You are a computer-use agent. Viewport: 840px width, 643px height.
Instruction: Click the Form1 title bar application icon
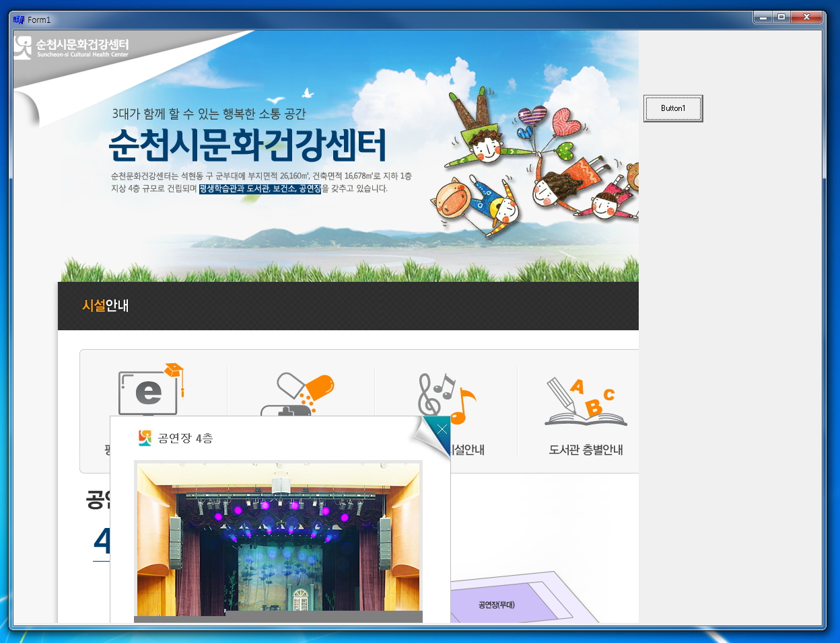[19, 20]
